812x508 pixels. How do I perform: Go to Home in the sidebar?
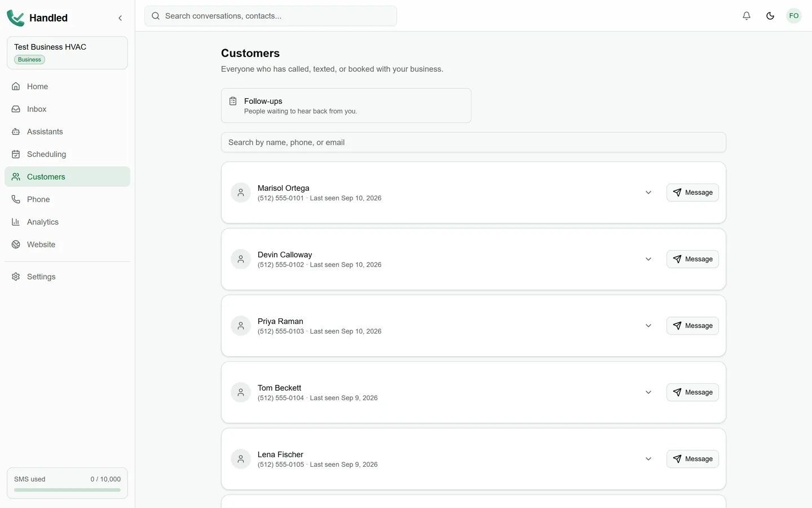click(67, 86)
